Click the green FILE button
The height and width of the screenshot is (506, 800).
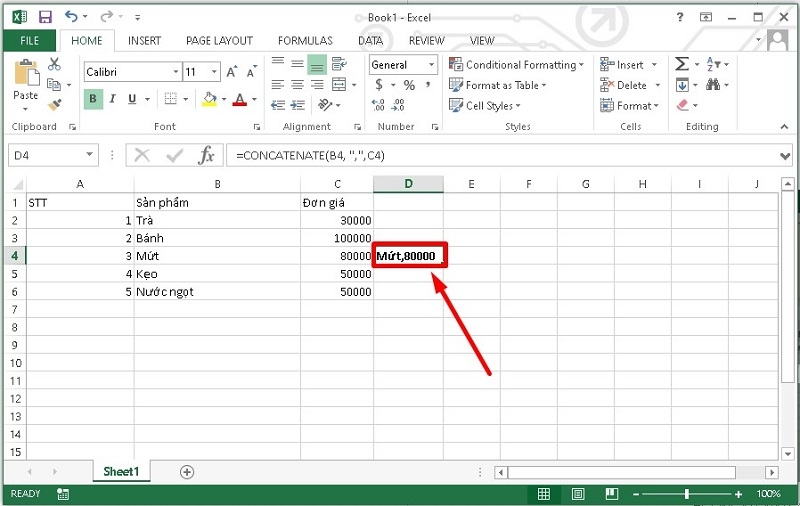(29, 41)
